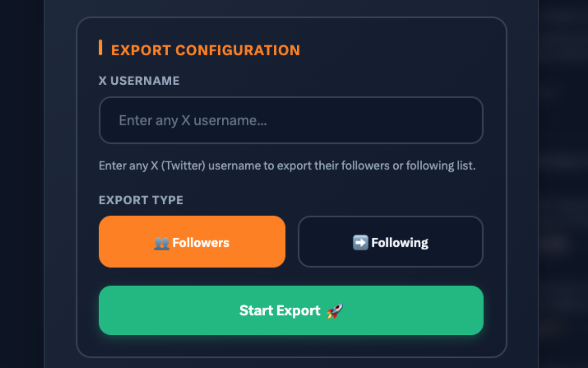Switch export mode back to Followers
Image resolution: width=588 pixels, height=368 pixels.
[192, 241]
